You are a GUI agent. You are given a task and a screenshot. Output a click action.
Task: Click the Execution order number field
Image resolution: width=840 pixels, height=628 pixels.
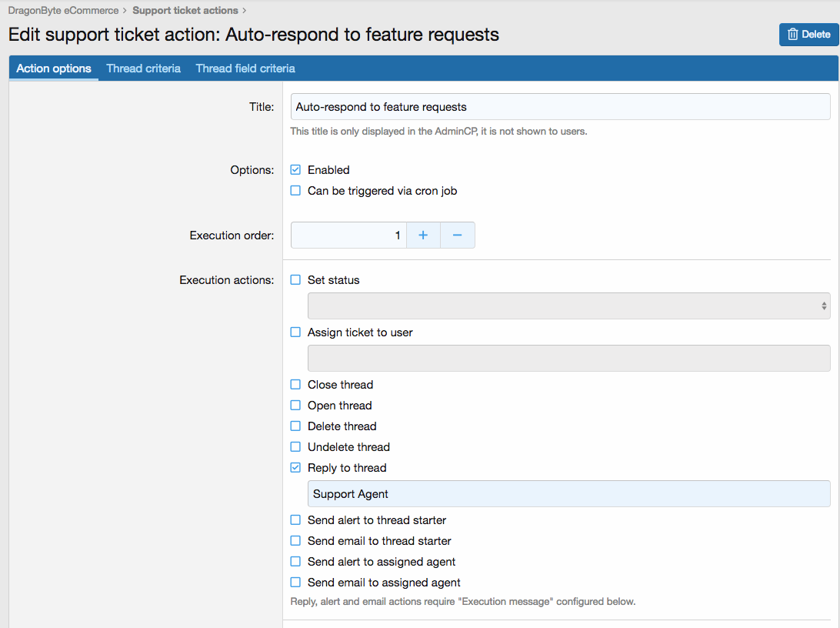[348, 235]
